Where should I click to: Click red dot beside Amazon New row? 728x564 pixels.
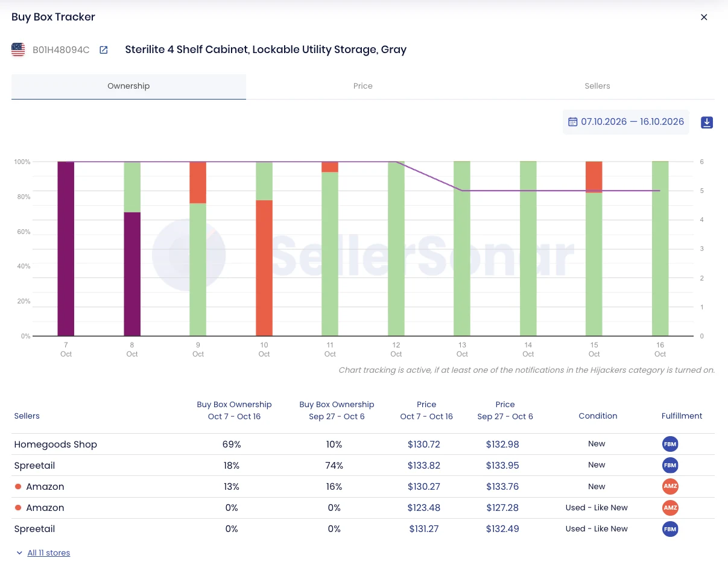tap(18, 487)
